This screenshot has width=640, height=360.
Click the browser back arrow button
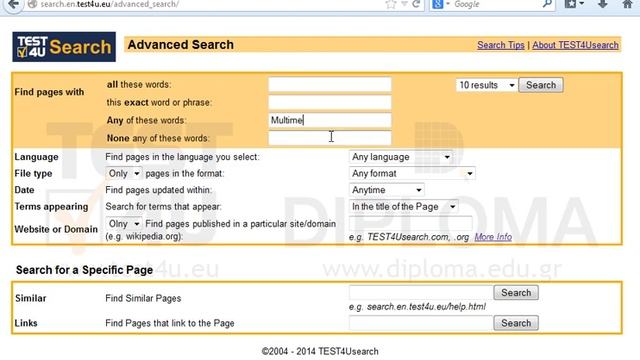(x=13, y=4)
